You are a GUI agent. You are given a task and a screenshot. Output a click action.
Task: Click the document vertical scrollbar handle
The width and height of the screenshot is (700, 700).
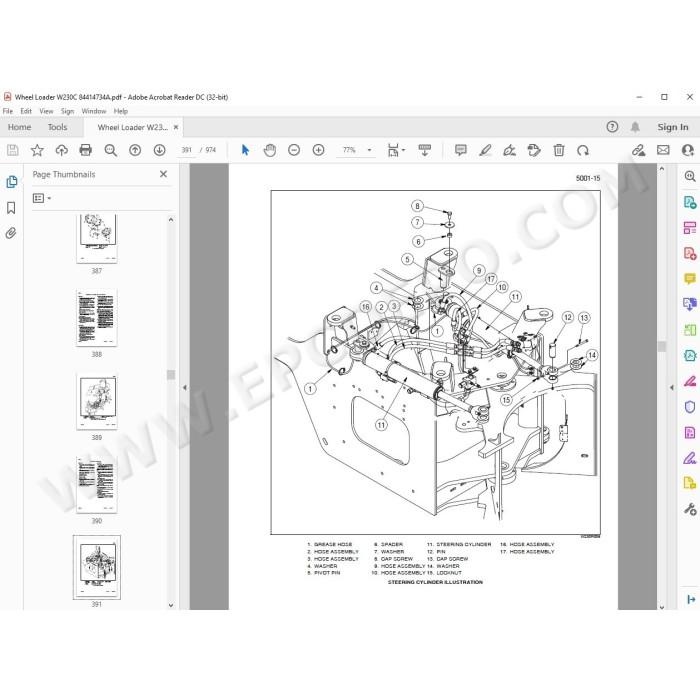pos(662,346)
